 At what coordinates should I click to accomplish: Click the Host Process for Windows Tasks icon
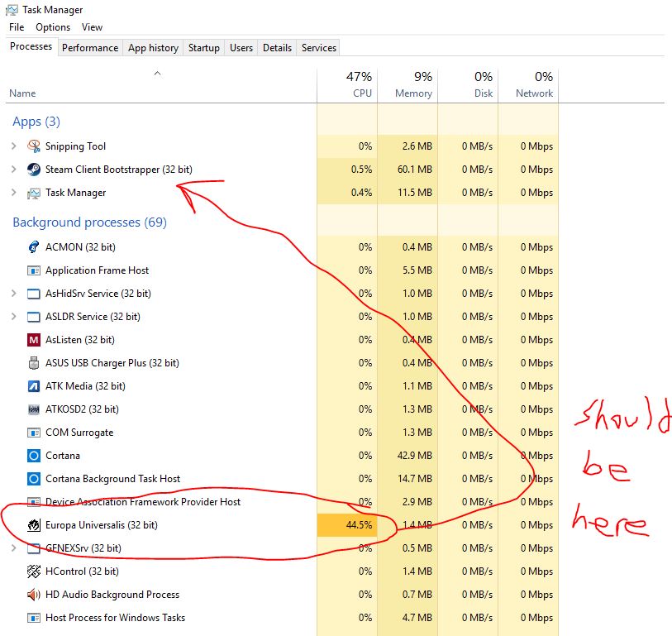[34, 618]
